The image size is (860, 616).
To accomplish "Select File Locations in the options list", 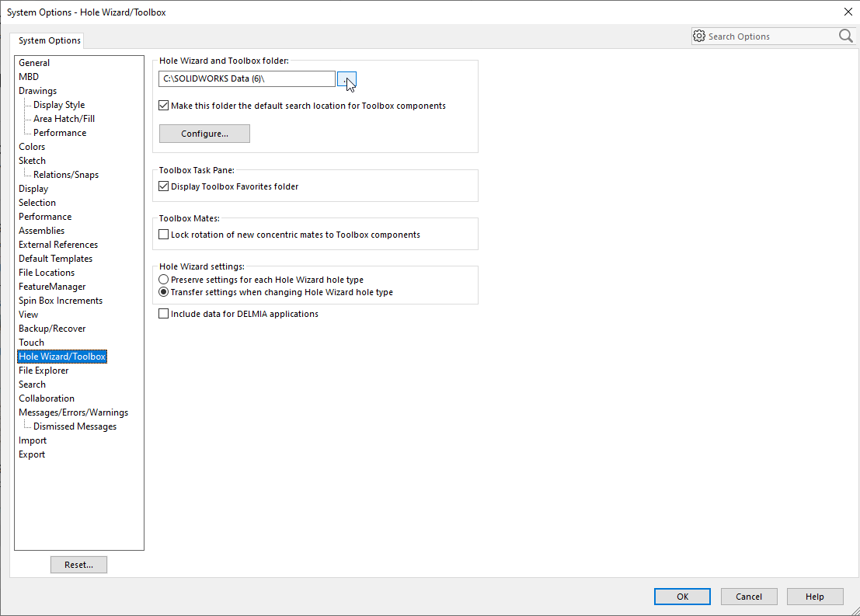I will [x=47, y=273].
